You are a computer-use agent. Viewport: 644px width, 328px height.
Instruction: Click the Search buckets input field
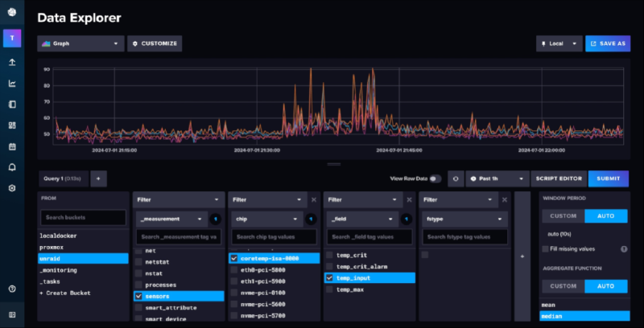coord(84,218)
